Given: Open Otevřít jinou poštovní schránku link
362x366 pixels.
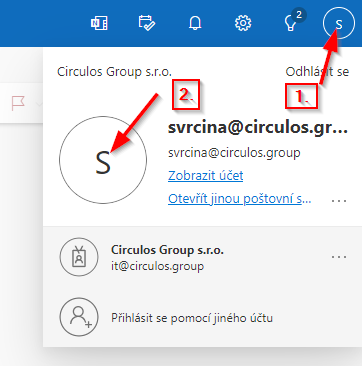Looking at the screenshot, I should (240, 199).
